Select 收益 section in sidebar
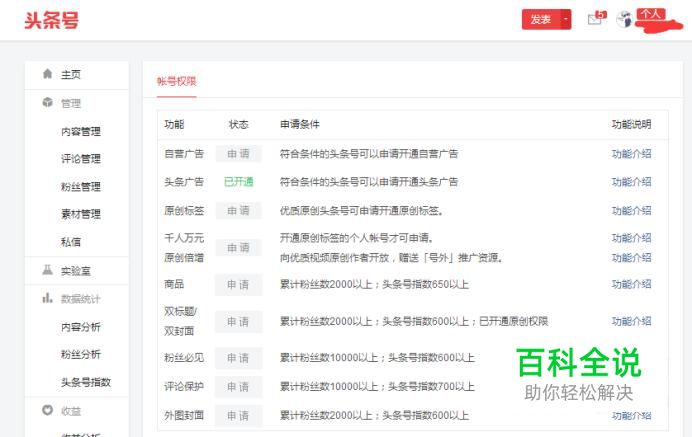 (x=71, y=411)
